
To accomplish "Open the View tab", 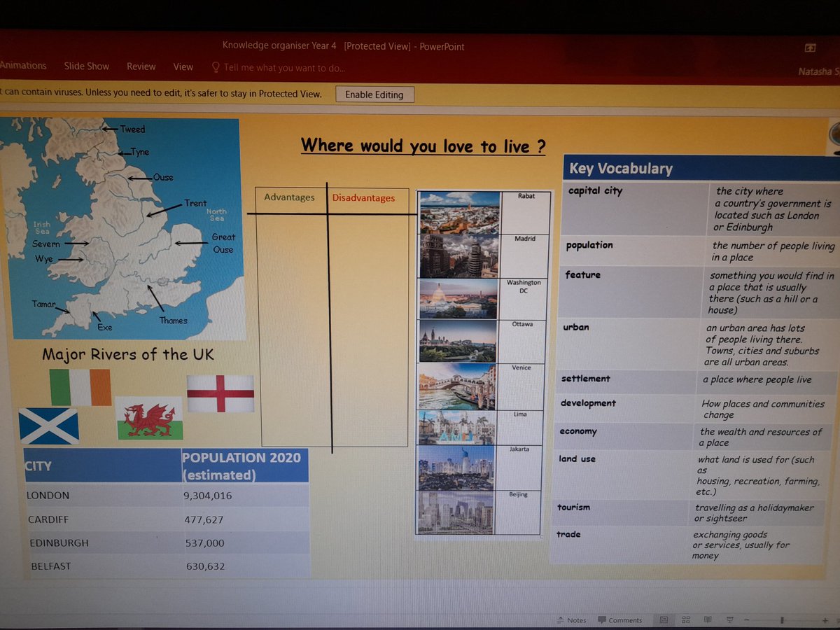I will click(183, 66).
